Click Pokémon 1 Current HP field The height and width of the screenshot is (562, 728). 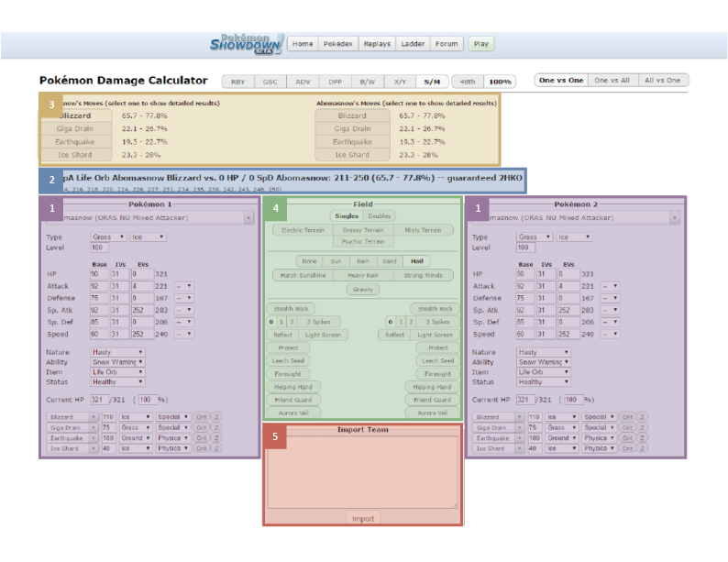click(99, 400)
